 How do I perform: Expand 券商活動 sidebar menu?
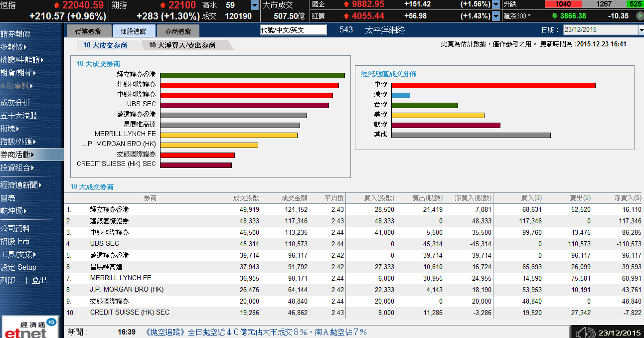click(17, 155)
